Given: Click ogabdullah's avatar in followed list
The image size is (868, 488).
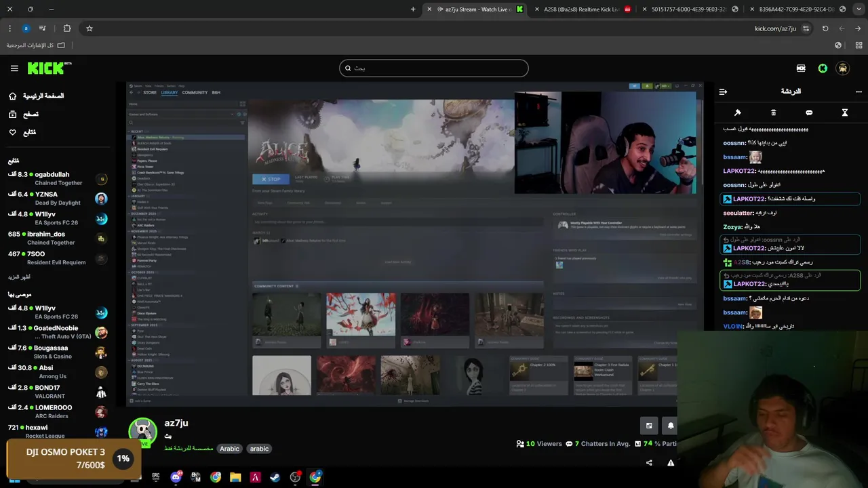Looking at the screenshot, I should click(101, 179).
